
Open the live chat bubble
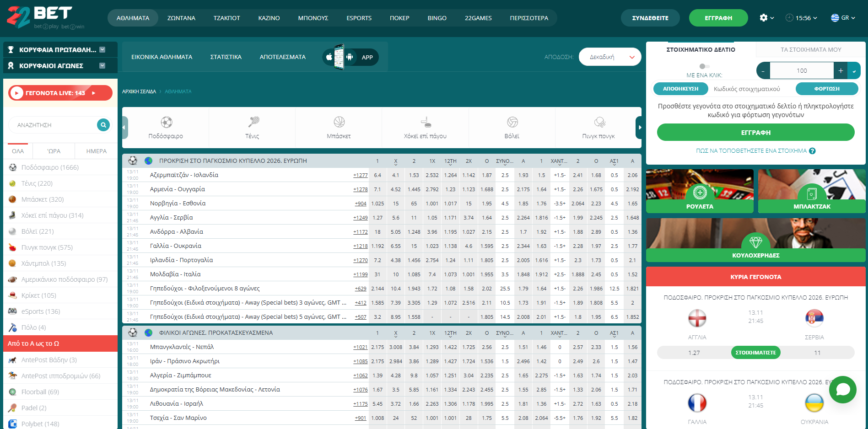coord(842,390)
